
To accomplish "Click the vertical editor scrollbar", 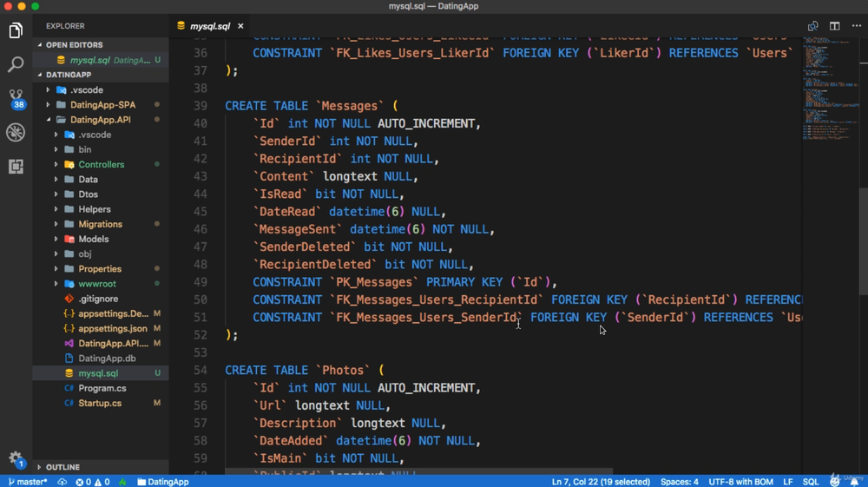I will 864,240.
